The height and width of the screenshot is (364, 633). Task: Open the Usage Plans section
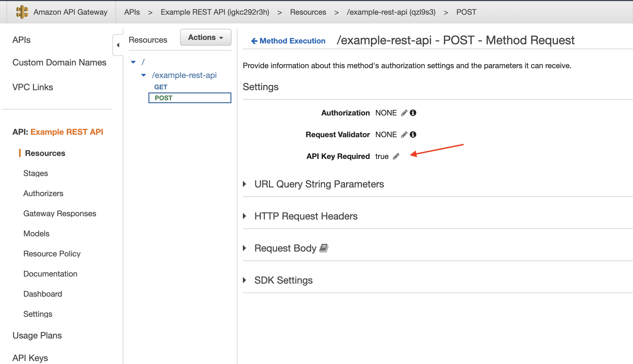click(x=37, y=334)
